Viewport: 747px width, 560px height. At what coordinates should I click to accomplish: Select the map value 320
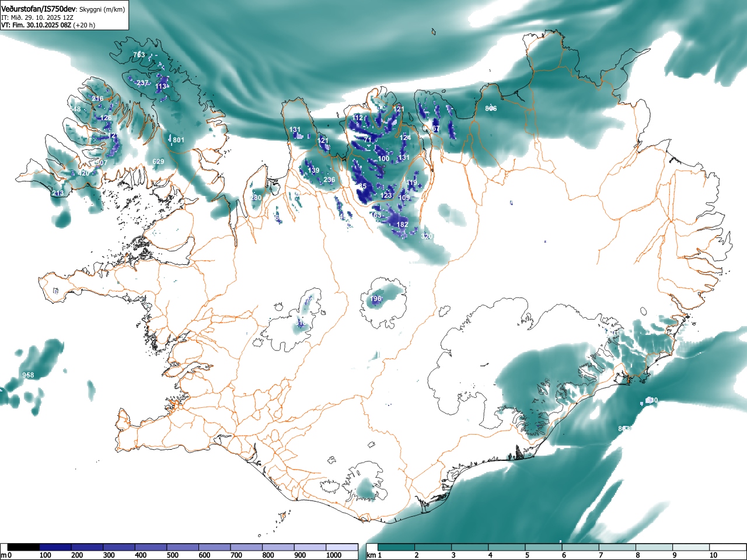[x=427, y=236]
